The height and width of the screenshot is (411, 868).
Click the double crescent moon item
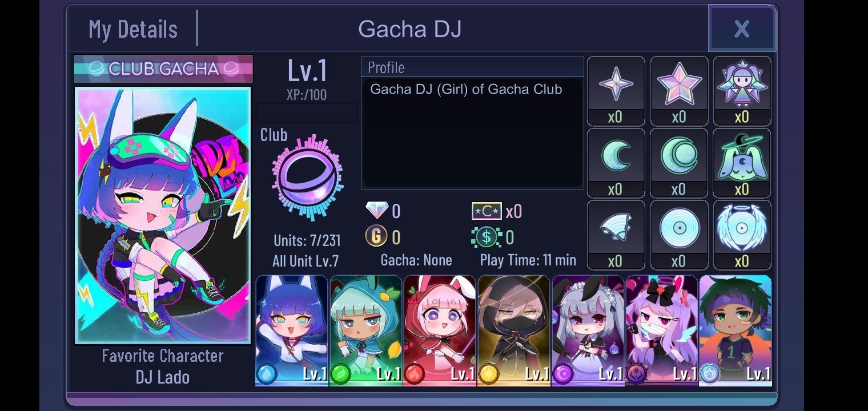pos(679,155)
